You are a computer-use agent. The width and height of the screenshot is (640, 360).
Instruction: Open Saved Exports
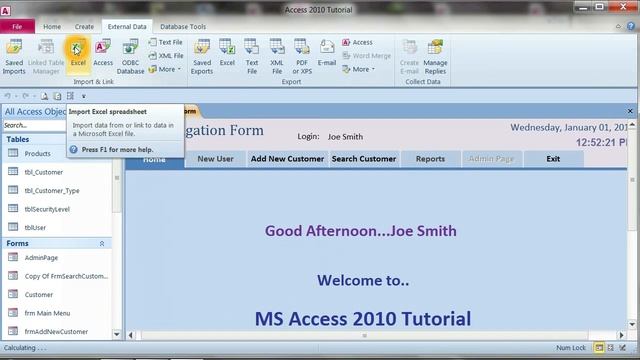(202, 57)
